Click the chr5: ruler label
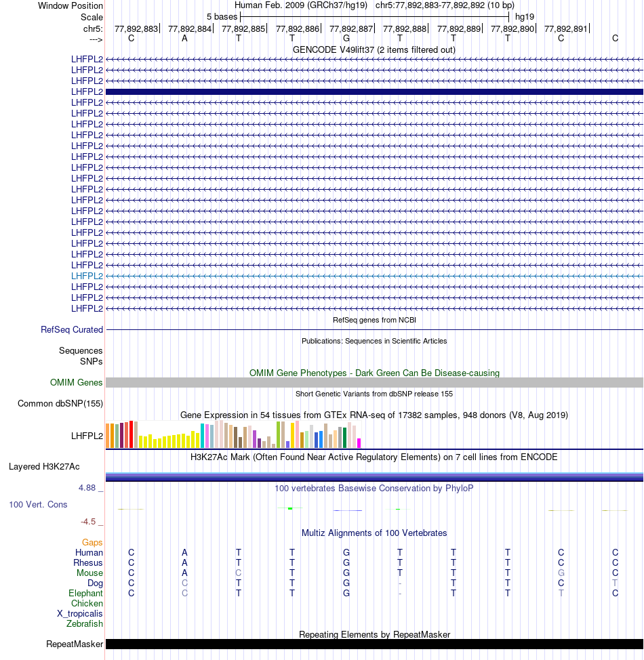The height and width of the screenshot is (660, 644). (x=93, y=28)
